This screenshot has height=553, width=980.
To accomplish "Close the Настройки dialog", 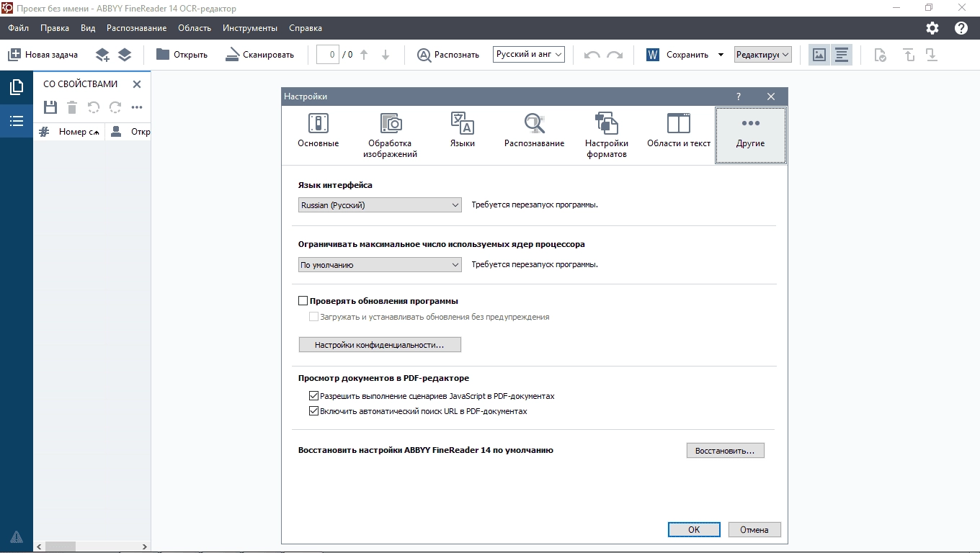I will [x=771, y=96].
